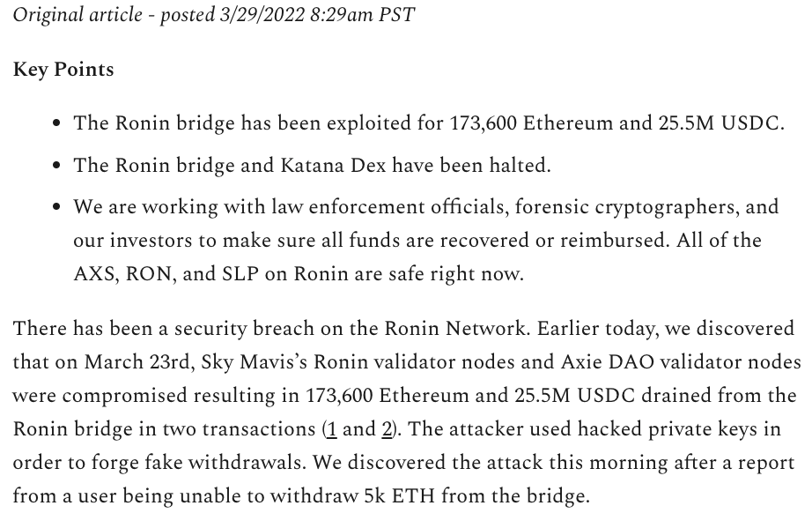Click the bullet marker before "We are working with law enforcement"
The height and width of the screenshot is (528, 812).
click(57, 208)
